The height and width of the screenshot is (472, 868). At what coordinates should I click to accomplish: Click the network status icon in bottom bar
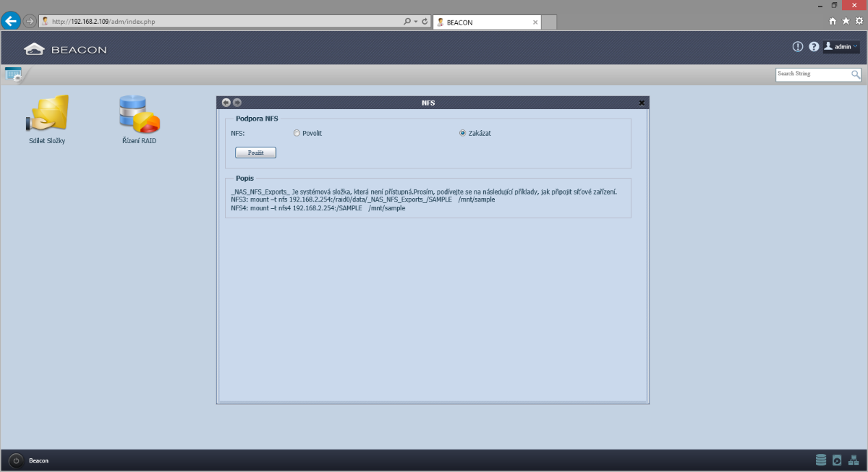[854, 460]
